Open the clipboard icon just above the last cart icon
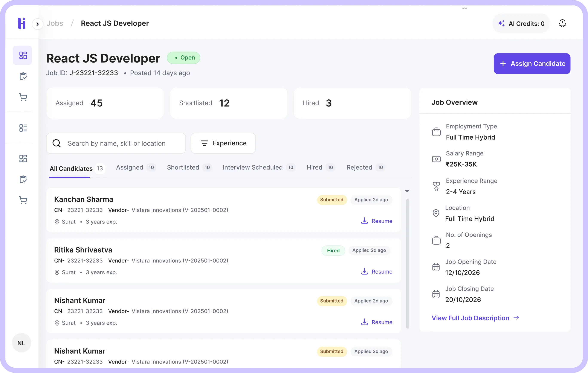The image size is (588, 373). click(x=23, y=180)
